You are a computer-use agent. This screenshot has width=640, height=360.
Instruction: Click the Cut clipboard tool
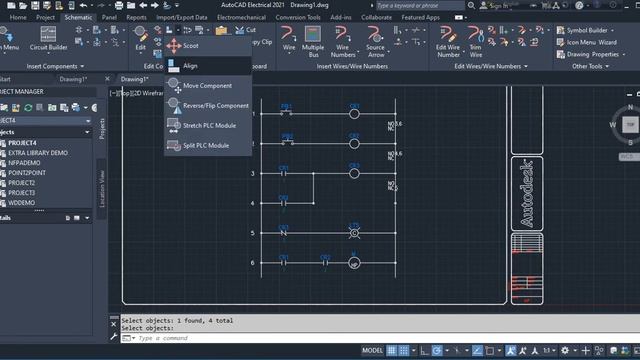(246, 30)
